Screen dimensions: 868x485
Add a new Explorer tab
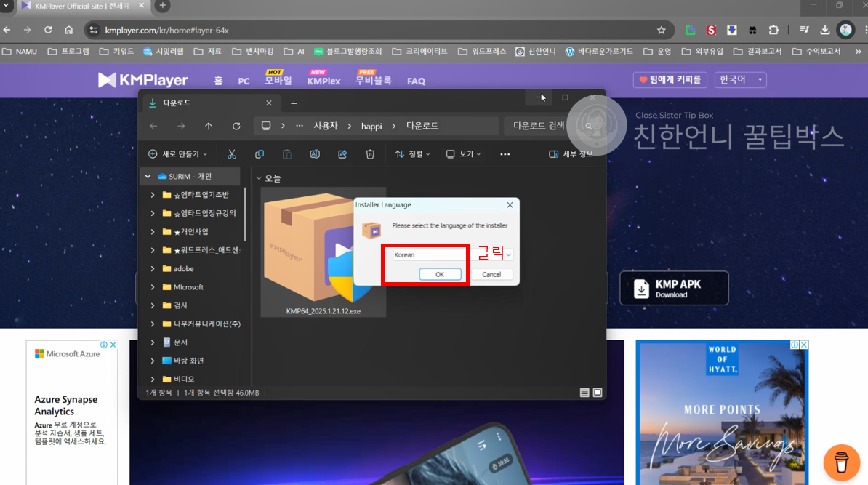[x=294, y=103]
